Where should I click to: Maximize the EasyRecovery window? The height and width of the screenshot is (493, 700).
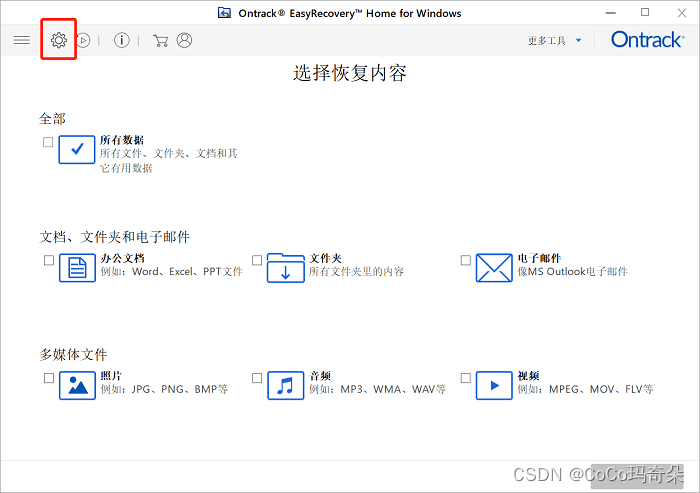tap(645, 12)
